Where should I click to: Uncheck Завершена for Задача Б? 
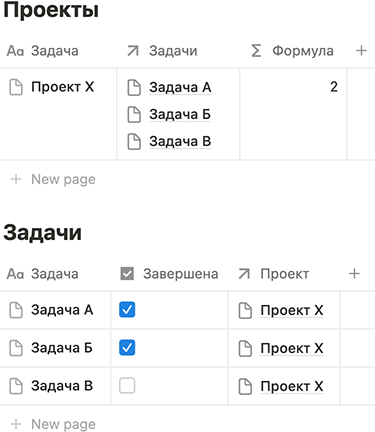[127, 348]
